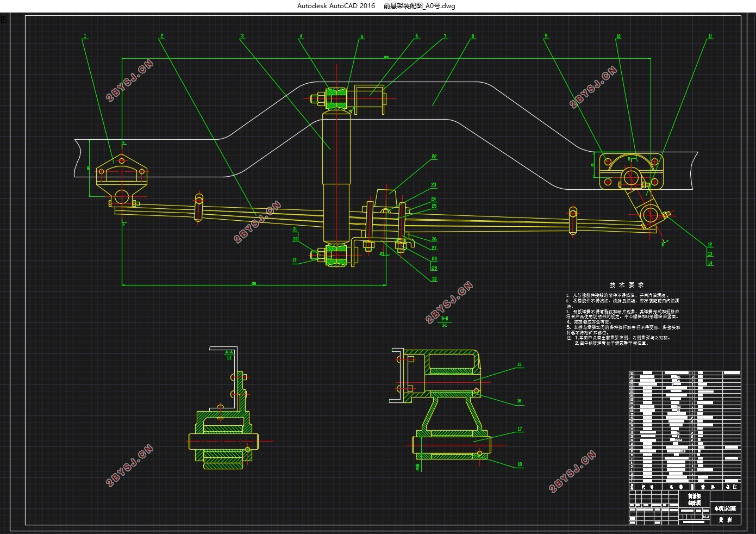This screenshot has height=534, width=756.
Task: Click balloon number 21 by lower bushing
Action: [295, 230]
